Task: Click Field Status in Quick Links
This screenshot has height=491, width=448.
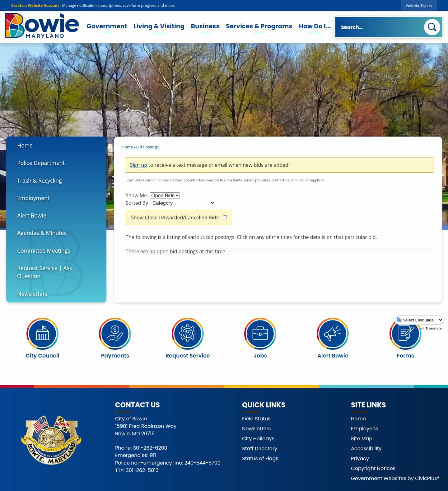Action: pos(256,419)
